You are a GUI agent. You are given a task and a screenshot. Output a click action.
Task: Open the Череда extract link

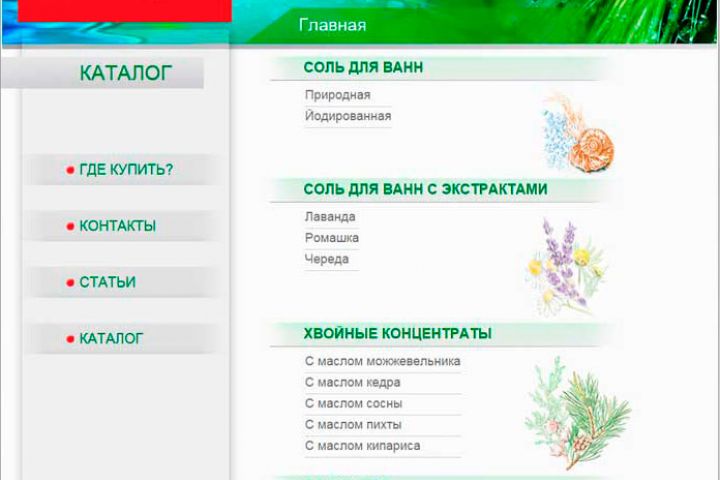(x=327, y=259)
